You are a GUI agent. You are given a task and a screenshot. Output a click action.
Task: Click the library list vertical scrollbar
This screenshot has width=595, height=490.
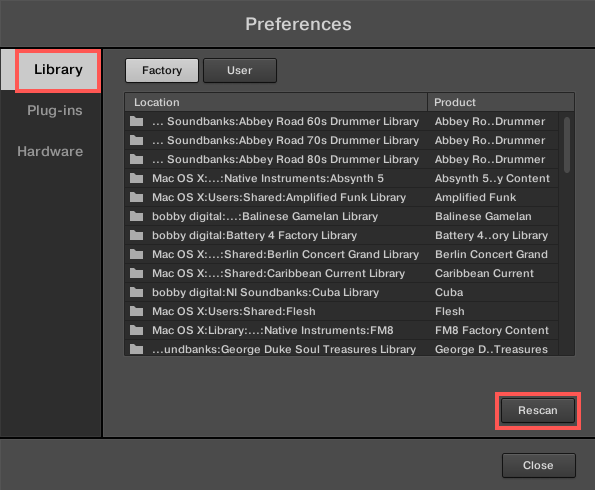pos(567,145)
